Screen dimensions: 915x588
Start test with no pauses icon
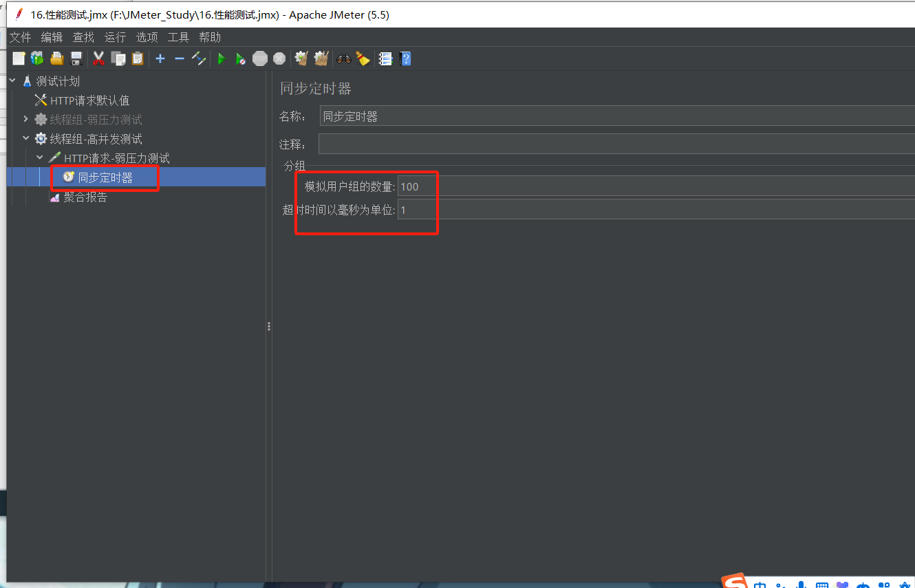pos(240,59)
